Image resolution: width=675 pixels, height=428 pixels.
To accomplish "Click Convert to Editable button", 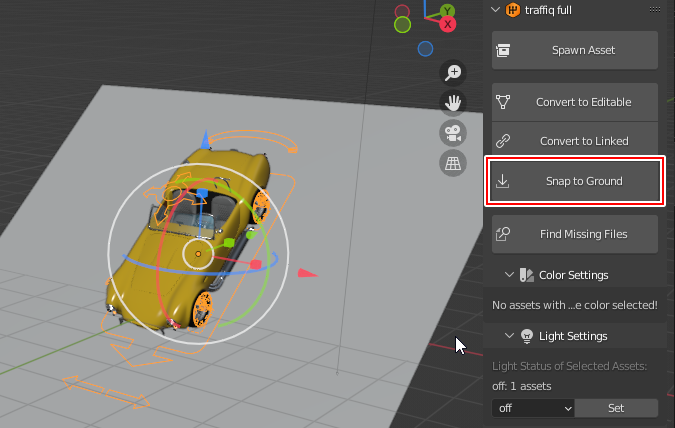I will (x=575, y=101).
